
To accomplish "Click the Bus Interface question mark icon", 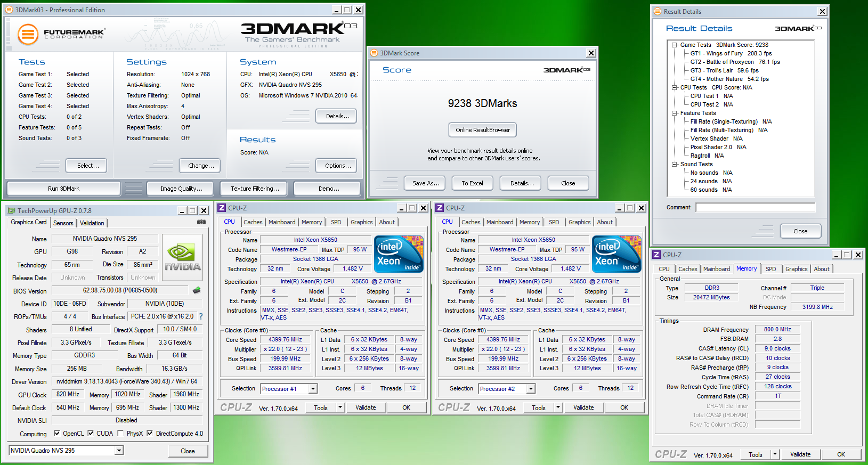I will click(201, 316).
